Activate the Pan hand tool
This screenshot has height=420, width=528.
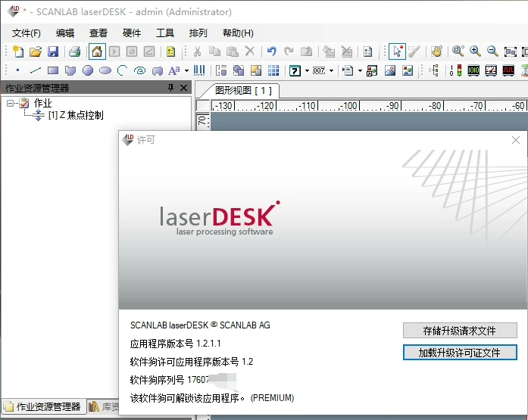436,51
